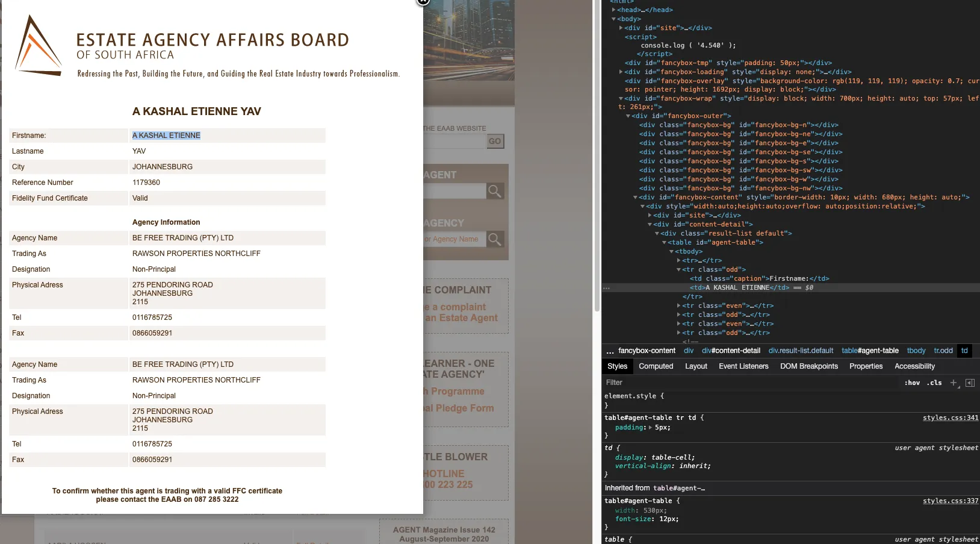Image resolution: width=980 pixels, height=544 pixels.
Task: Click the Agency Name search field
Action: [x=454, y=239]
